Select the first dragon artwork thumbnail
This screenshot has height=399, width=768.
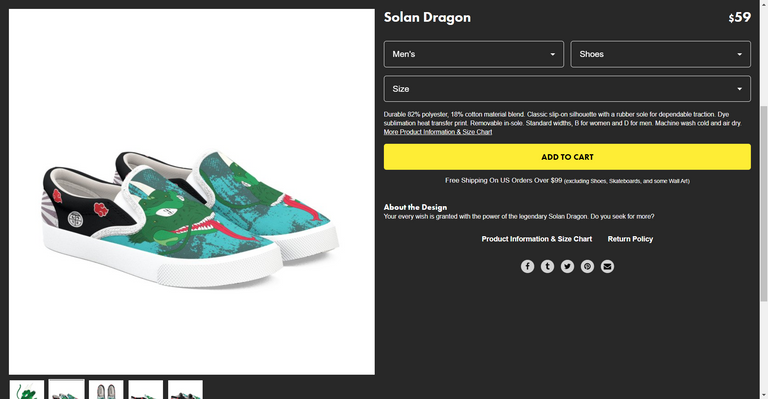(x=26, y=390)
